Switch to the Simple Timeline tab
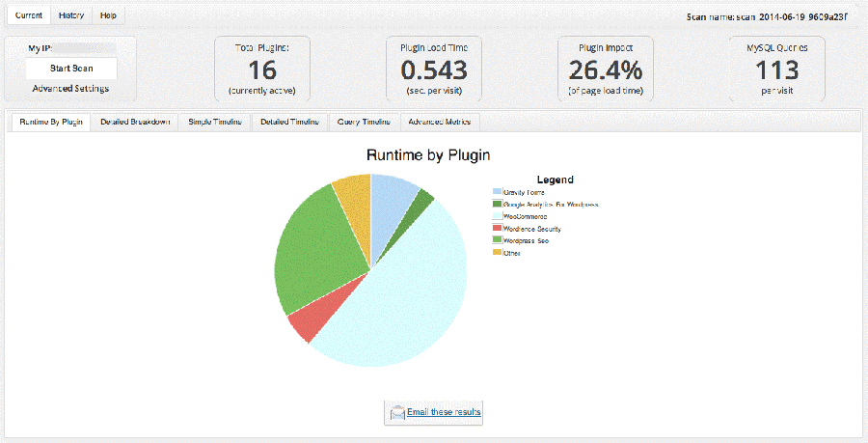This screenshot has width=868, height=443. (x=216, y=122)
